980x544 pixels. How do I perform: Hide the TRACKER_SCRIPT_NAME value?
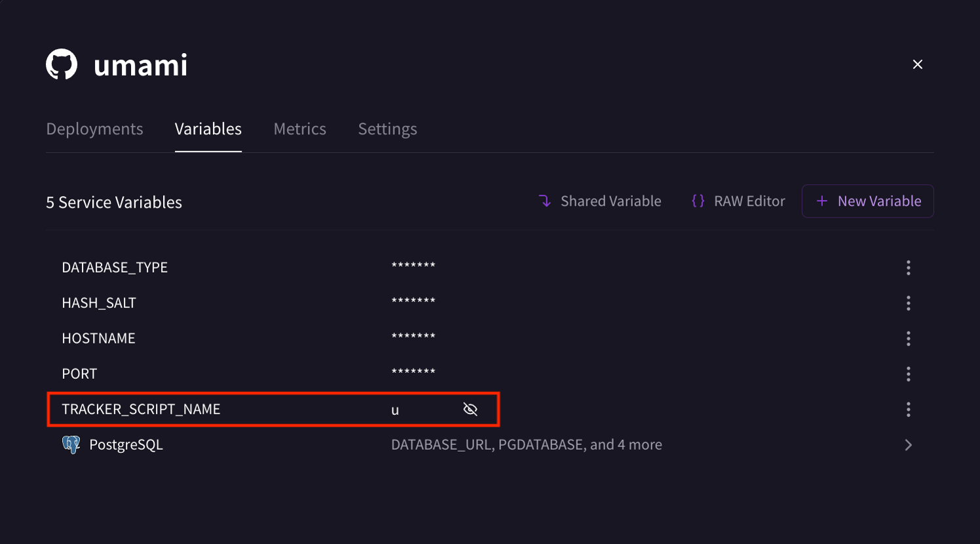pos(470,409)
